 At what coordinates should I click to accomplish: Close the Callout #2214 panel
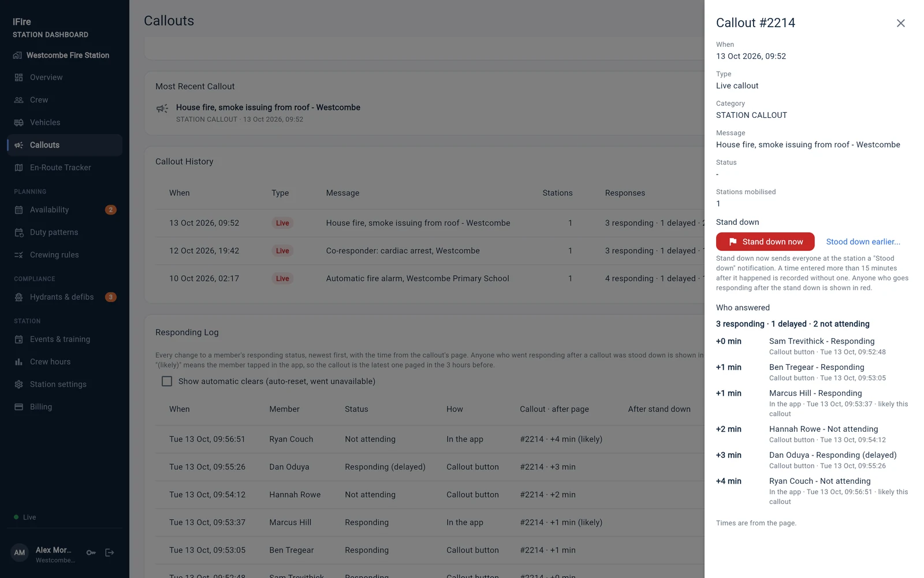coord(901,23)
